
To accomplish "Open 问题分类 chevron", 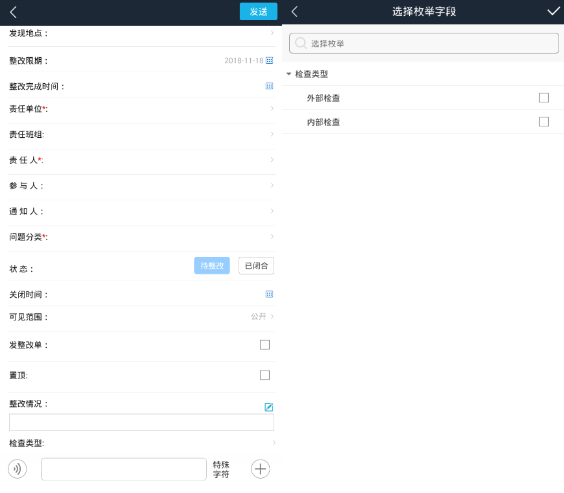I will pos(272,236).
